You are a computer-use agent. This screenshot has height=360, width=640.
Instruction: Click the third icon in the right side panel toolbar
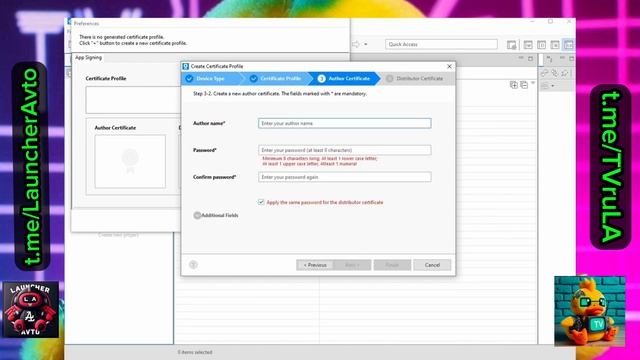(564, 73)
